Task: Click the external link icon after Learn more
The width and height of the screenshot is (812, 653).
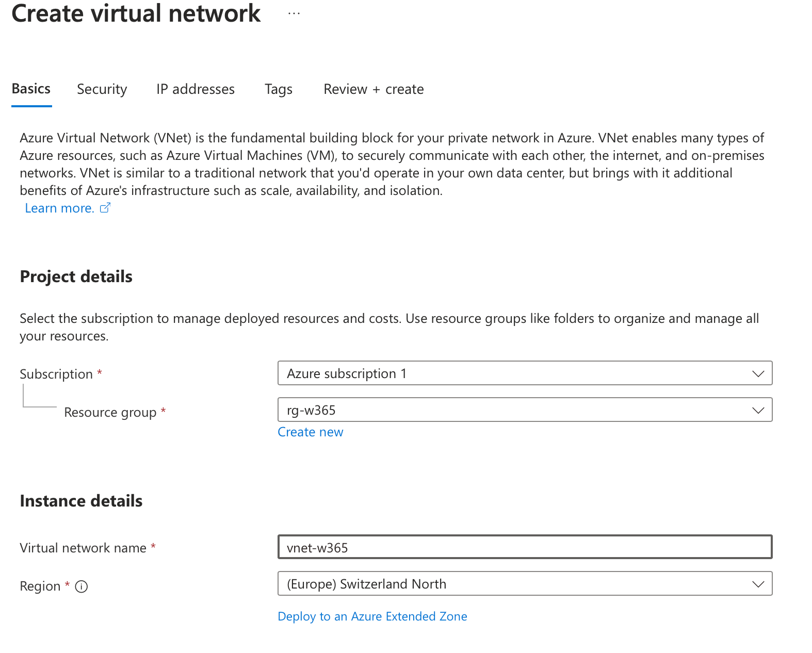Action: [105, 208]
